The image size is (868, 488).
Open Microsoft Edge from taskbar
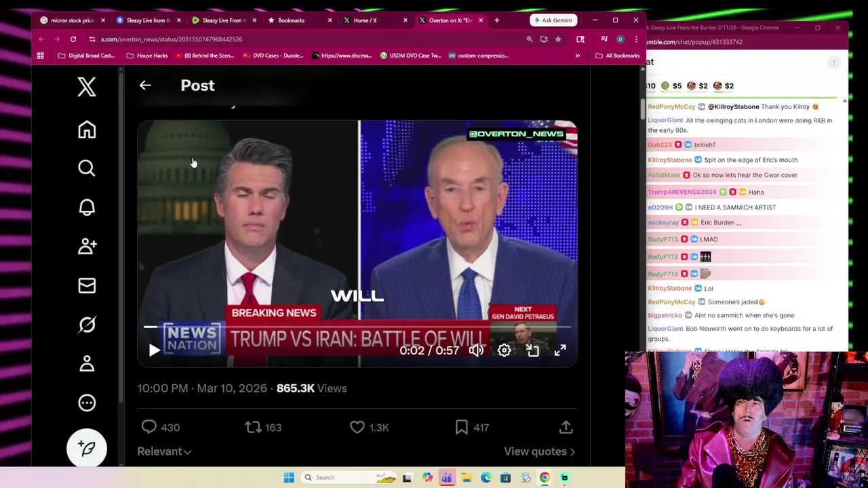click(486, 478)
